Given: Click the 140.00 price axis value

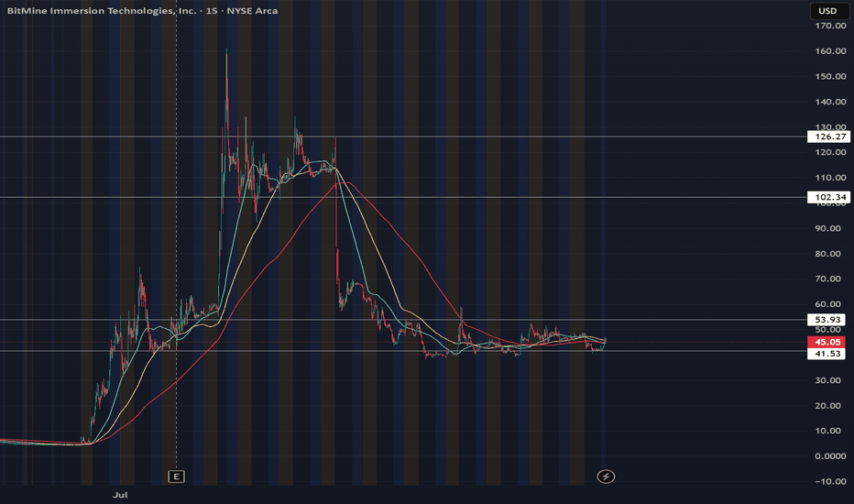Looking at the screenshot, I should (x=830, y=102).
